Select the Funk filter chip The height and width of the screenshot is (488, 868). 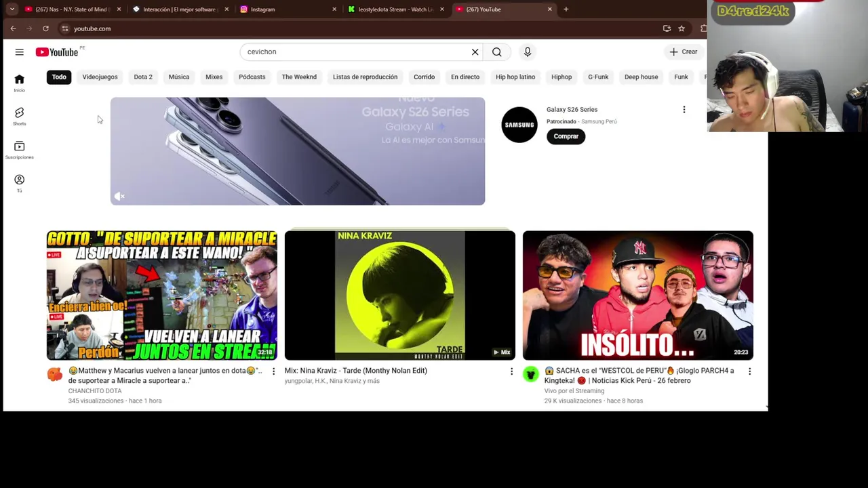(681, 77)
